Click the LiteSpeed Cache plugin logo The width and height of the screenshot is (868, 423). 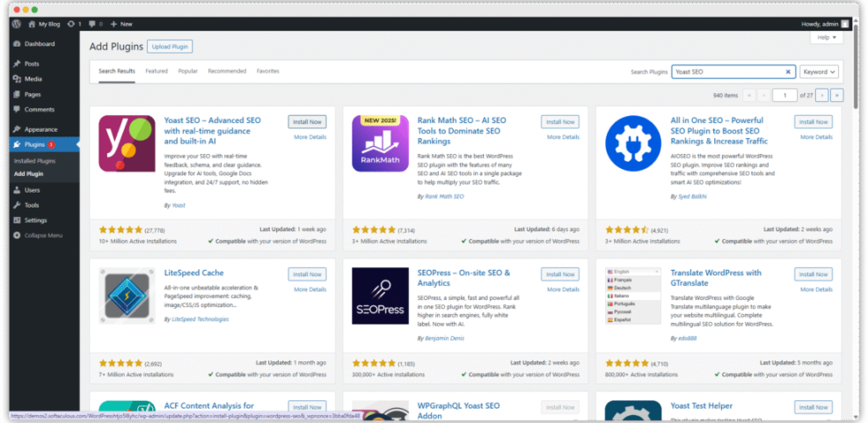[x=127, y=296]
